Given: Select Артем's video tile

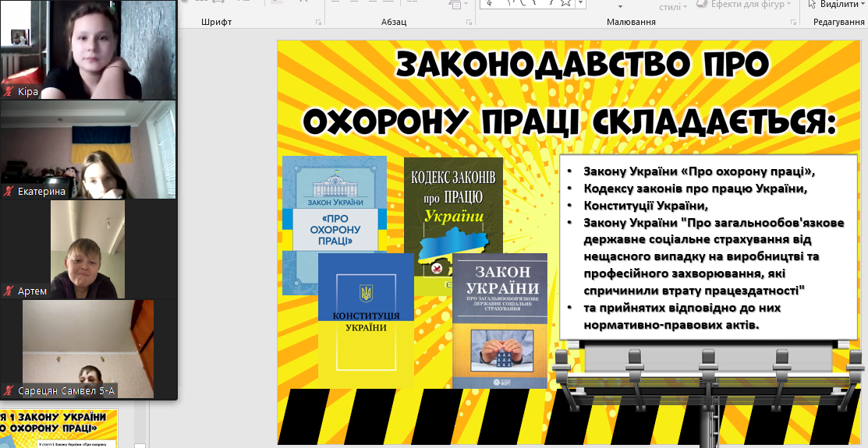Looking at the screenshot, I should point(87,249).
